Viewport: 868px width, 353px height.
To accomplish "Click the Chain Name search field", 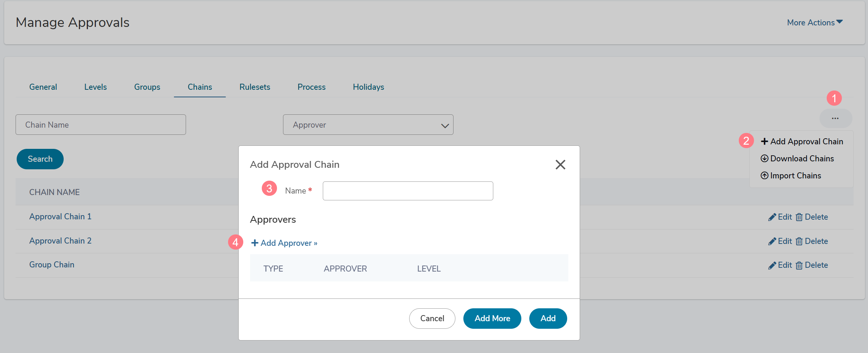I will click(101, 125).
